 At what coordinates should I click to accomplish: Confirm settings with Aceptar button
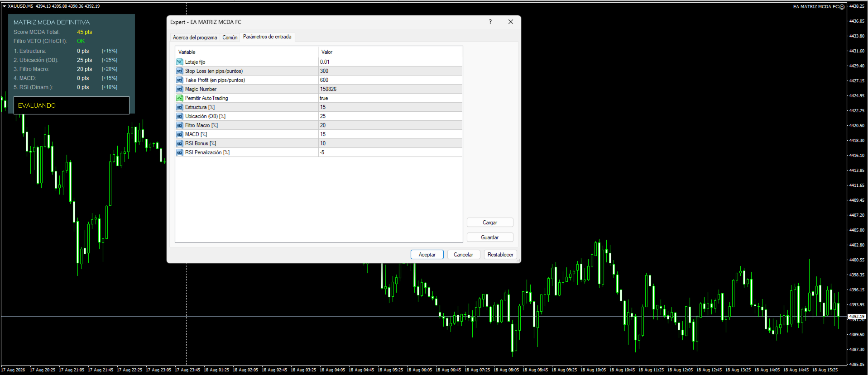[427, 255]
